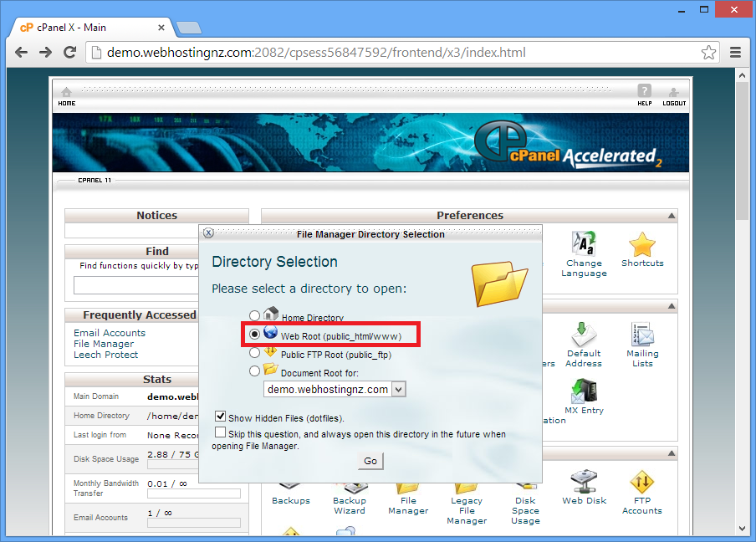Open the Default Address icon

coord(584,335)
